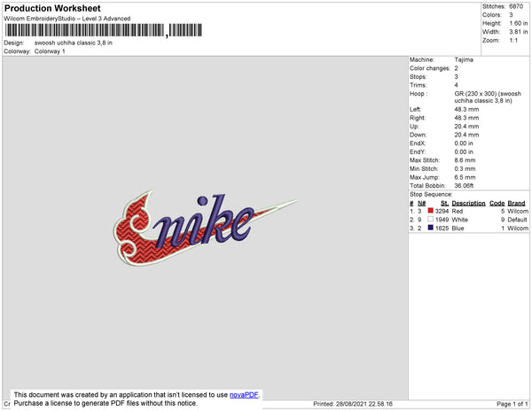
Task: Select the height value '1.60 in'
Action: click(519, 23)
